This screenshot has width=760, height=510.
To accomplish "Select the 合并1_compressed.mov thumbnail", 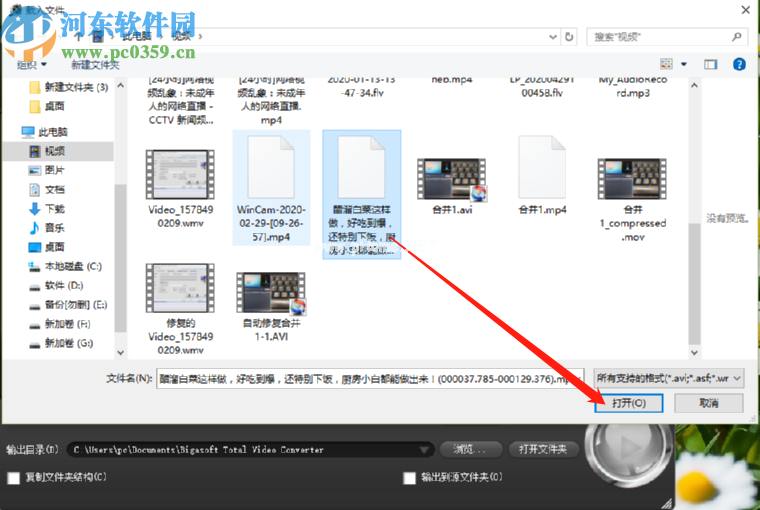I will [x=632, y=179].
